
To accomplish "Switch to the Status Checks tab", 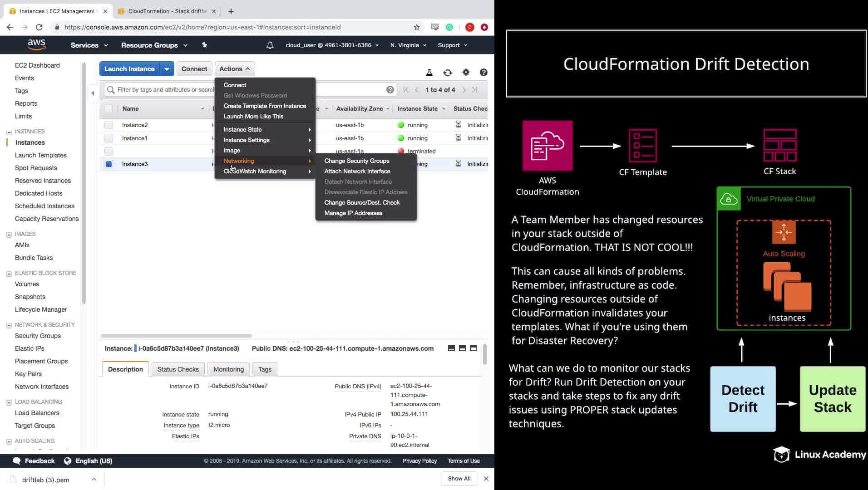I will coord(178,369).
